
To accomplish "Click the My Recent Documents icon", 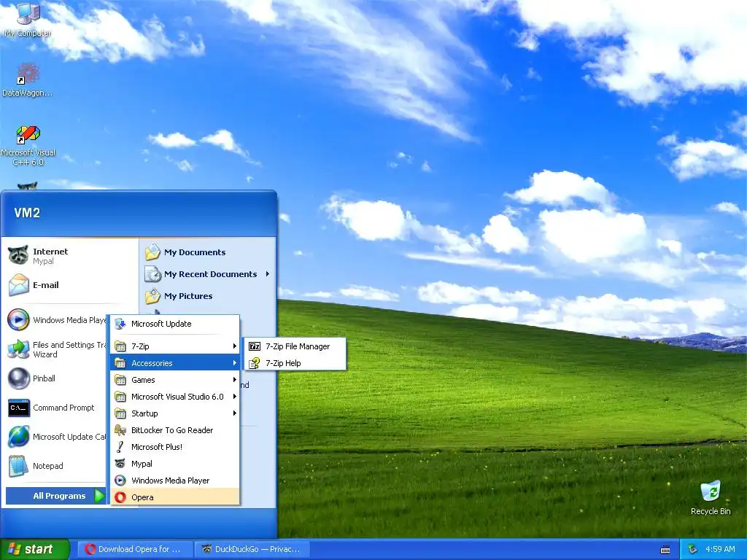I will tap(152, 274).
